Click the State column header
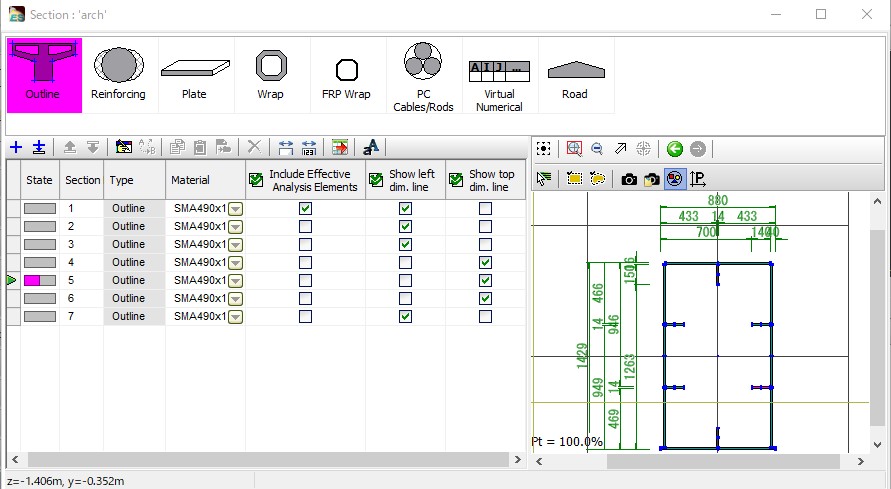 coord(40,180)
